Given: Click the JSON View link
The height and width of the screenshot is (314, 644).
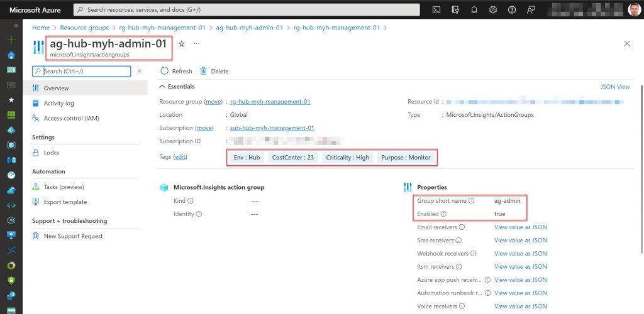Looking at the screenshot, I should 614,87.
